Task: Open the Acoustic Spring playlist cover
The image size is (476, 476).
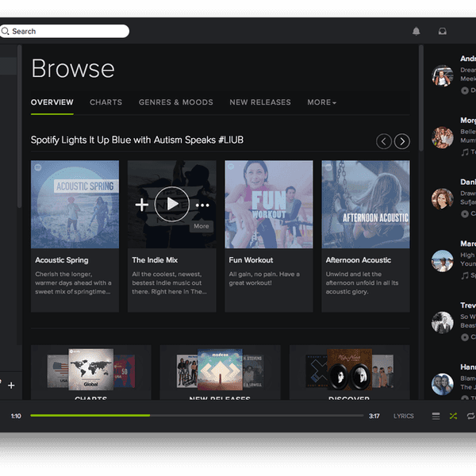Action: [x=75, y=205]
